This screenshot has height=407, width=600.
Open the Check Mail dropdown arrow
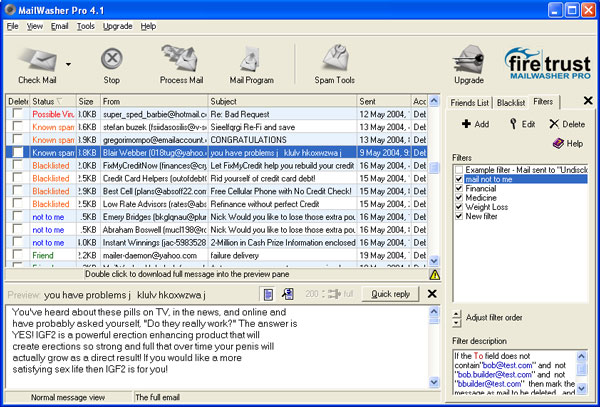point(68,64)
